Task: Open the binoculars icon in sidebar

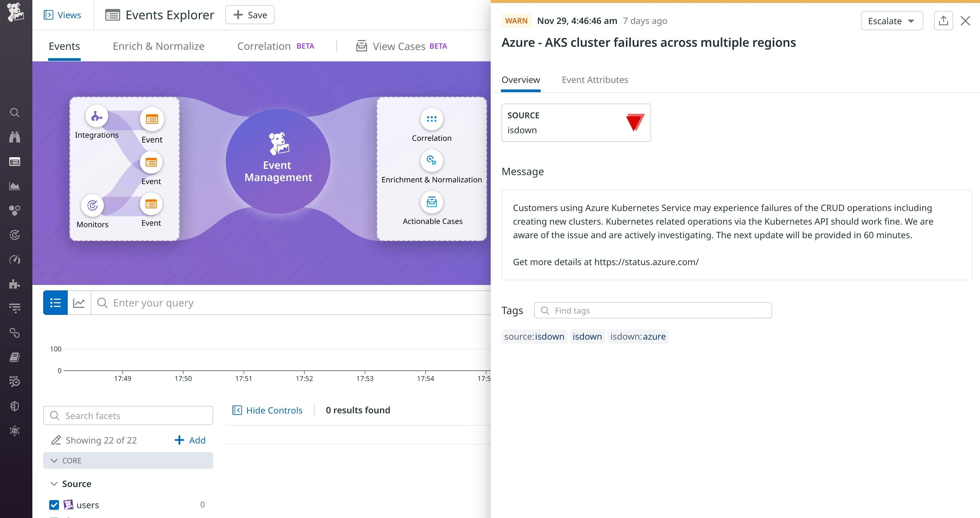Action: pos(14,137)
